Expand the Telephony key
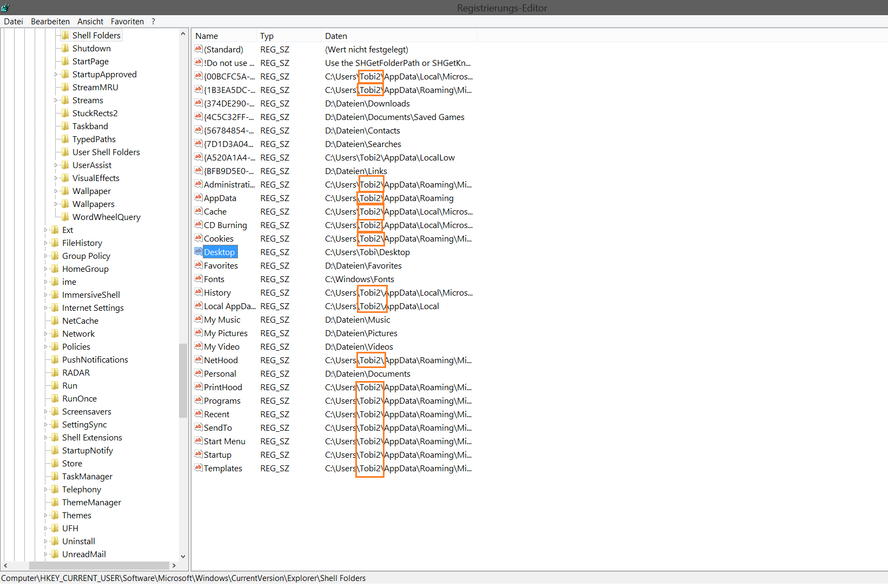This screenshot has width=888, height=588. point(45,490)
